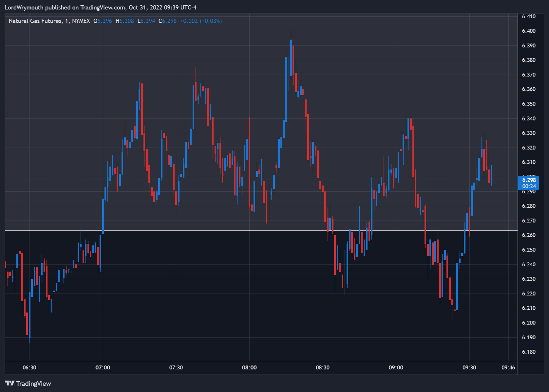Click the white horizontal line near 6.263

(261, 231)
